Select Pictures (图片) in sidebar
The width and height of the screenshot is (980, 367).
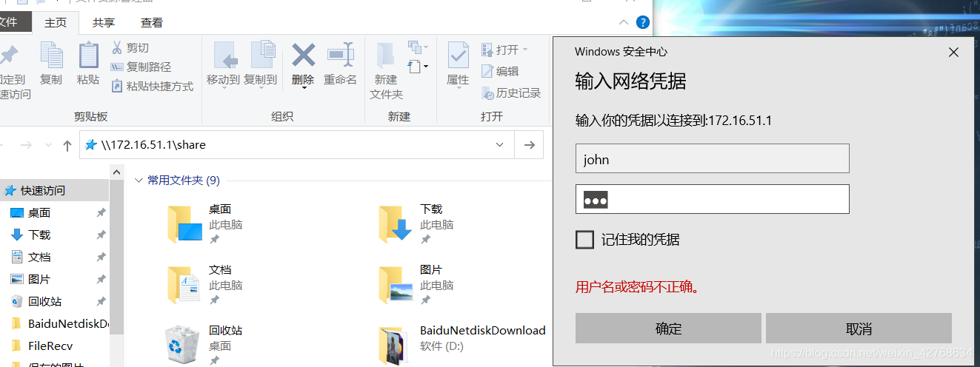click(39, 279)
